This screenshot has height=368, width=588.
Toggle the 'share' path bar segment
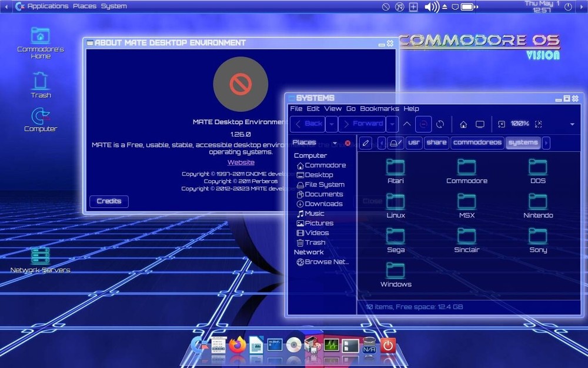point(436,142)
